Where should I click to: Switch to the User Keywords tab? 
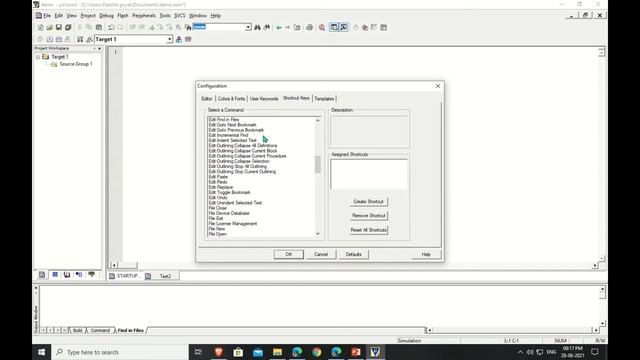pos(264,99)
